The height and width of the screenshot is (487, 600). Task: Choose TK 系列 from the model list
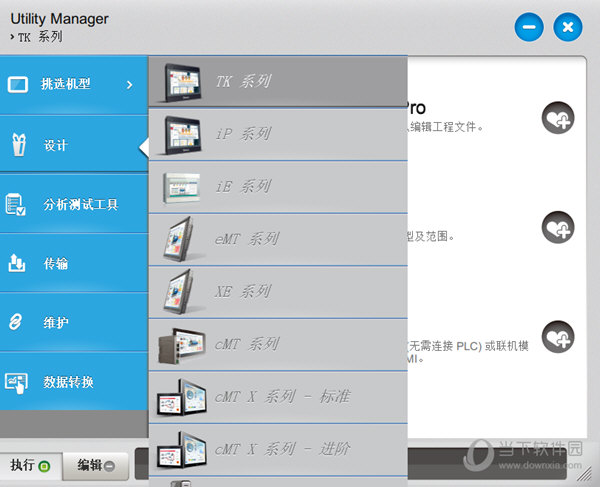coord(278,81)
